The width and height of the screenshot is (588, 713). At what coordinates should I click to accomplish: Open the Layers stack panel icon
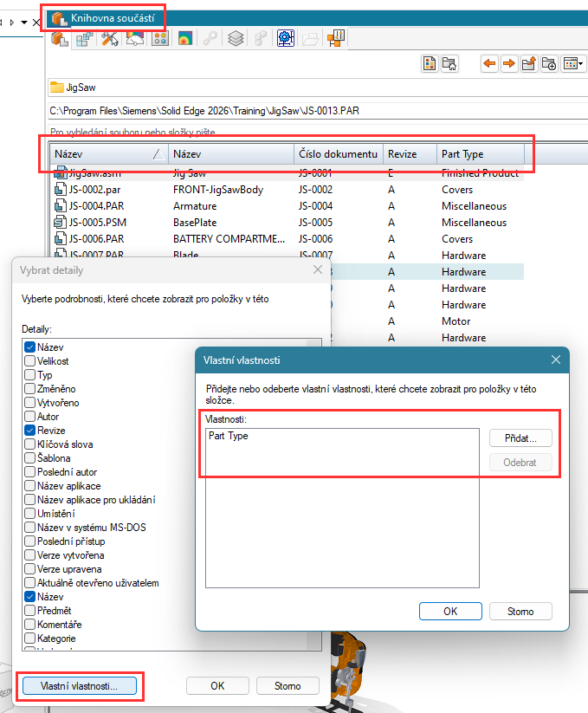235,38
